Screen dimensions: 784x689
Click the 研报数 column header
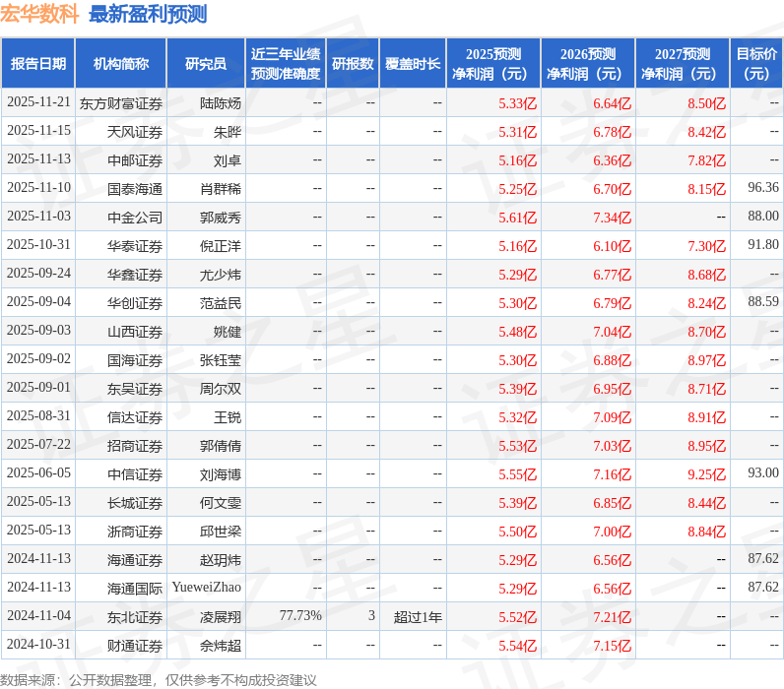(x=353, y=63)
